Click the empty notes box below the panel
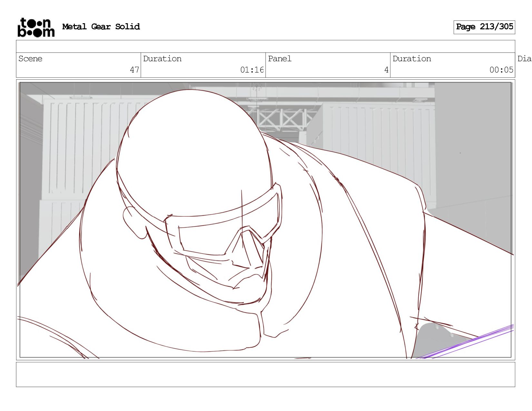Screen dimensions: 532x411 click(265, 375)
